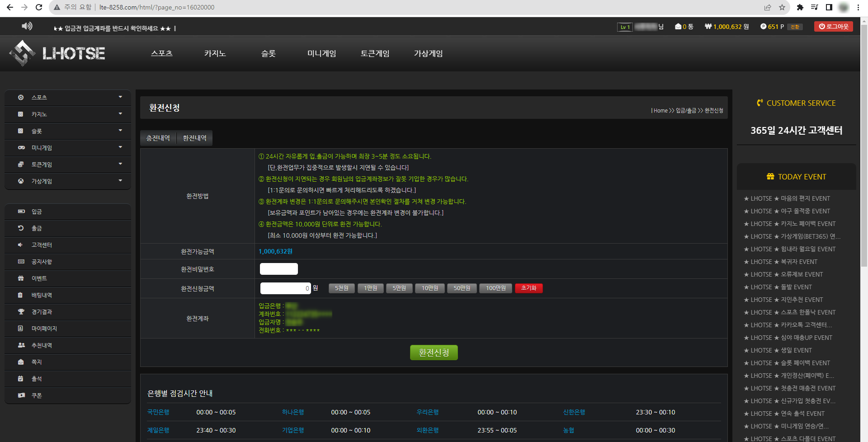Click the 입금/출금 breadcrumb link
868x442 pixels.
click(686, 111)
